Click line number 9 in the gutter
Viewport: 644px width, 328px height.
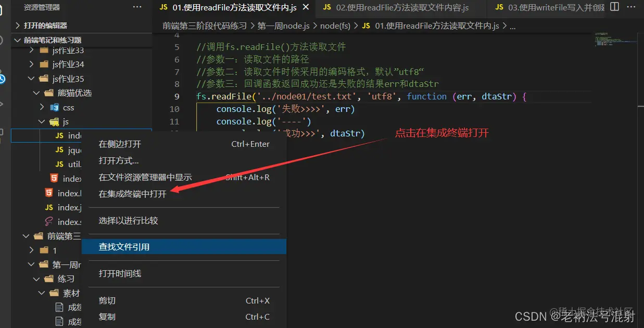(177, 96)
